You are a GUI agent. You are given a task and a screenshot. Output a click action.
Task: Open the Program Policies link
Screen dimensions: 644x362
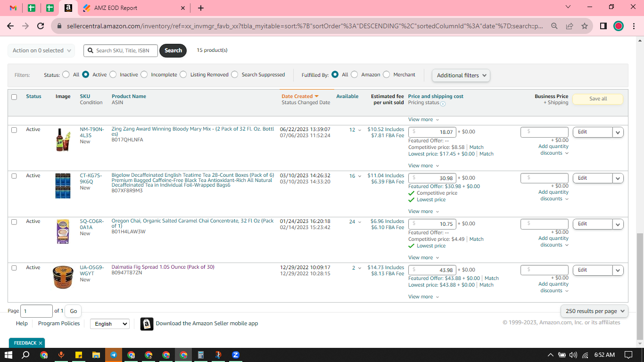point(59,324)
